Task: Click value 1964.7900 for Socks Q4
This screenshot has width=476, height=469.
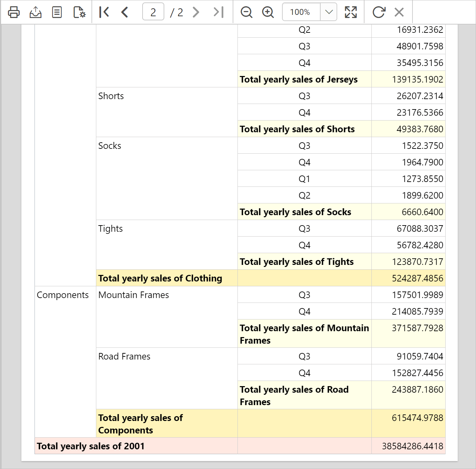Action: (x=409, y=162)
